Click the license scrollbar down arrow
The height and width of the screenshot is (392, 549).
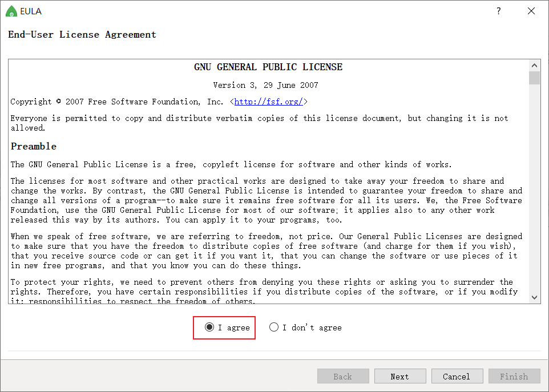tap(534, 297)
